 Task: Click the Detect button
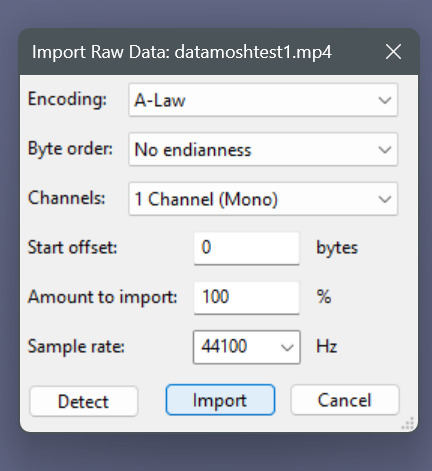tap(84, 401)
